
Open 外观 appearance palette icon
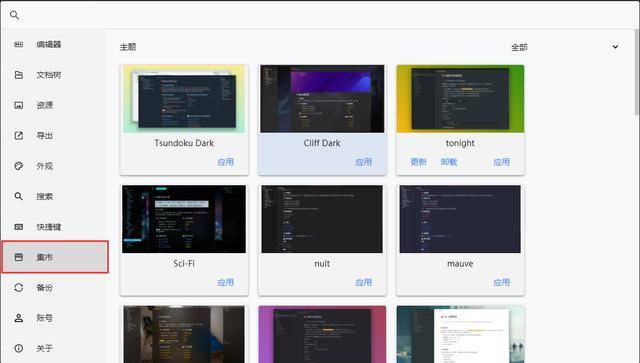point(19,166)
